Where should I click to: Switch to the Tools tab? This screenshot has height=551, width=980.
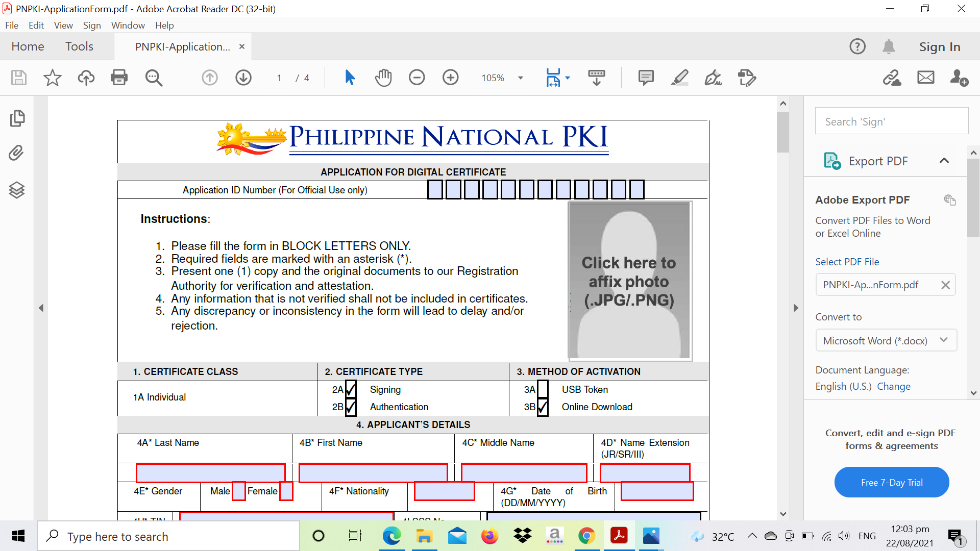pyautogui.click(x=79, y=46)
